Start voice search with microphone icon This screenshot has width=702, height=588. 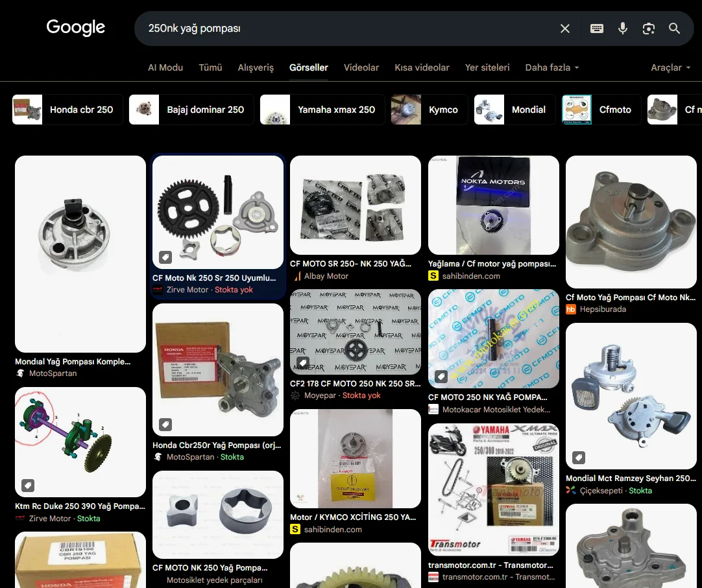623,29
